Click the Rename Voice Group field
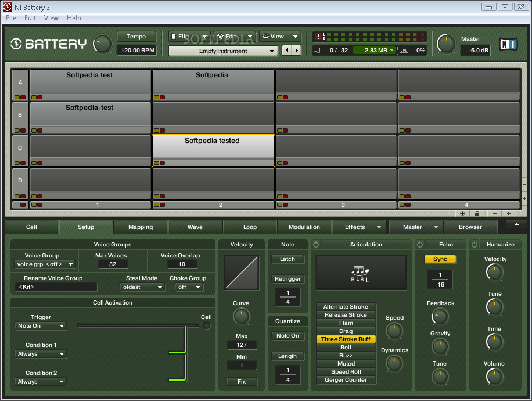Image resolution: width=532 pixels, height=401 pixels. click(x=56, y=287)
